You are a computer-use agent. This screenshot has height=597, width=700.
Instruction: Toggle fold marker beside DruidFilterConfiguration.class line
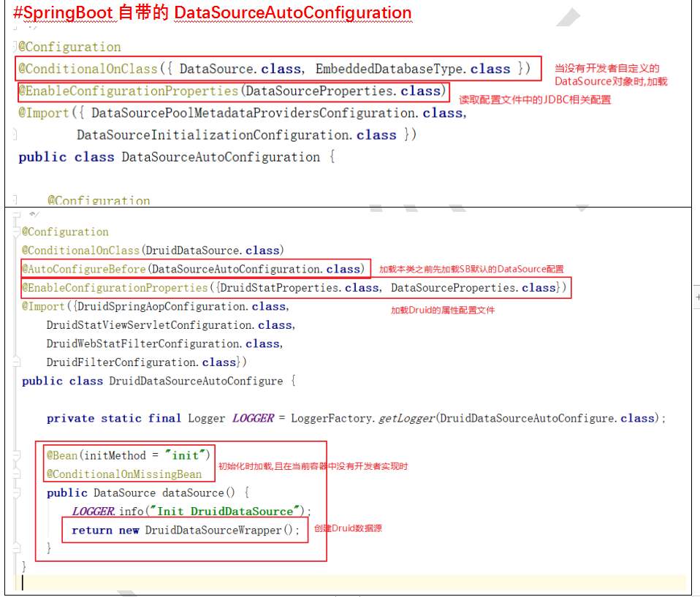click(17, 362)
